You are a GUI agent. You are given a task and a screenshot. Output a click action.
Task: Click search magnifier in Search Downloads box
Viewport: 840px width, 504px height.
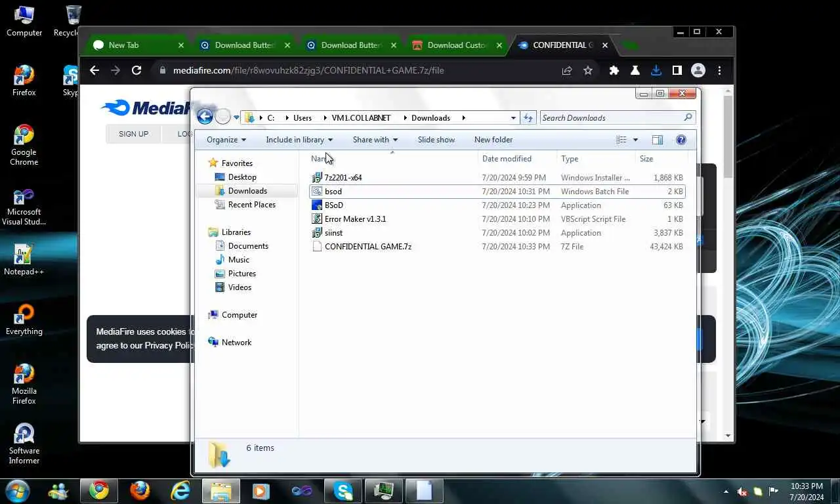coord(688,117)
